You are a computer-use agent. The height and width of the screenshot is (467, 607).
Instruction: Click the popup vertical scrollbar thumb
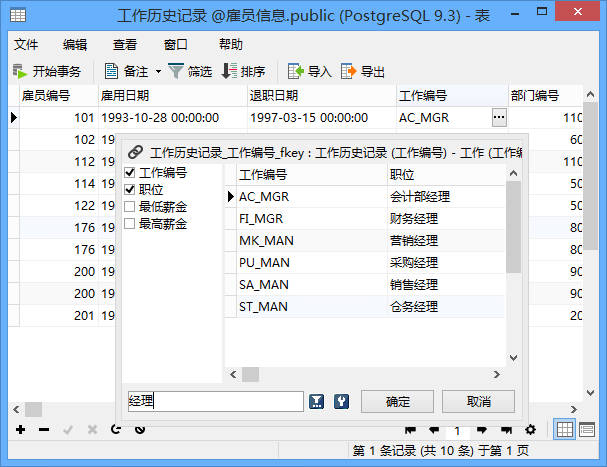pos(513,227)
